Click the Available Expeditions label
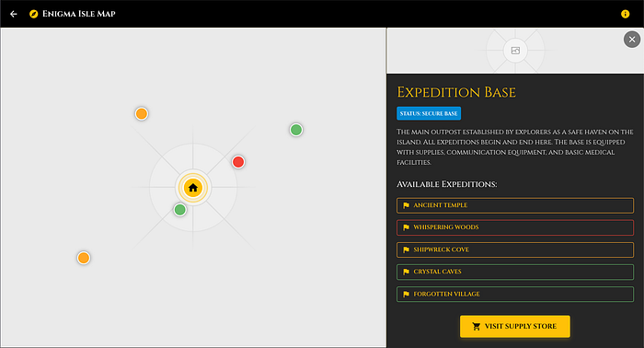The image size is (644, 348). (447, 184)
